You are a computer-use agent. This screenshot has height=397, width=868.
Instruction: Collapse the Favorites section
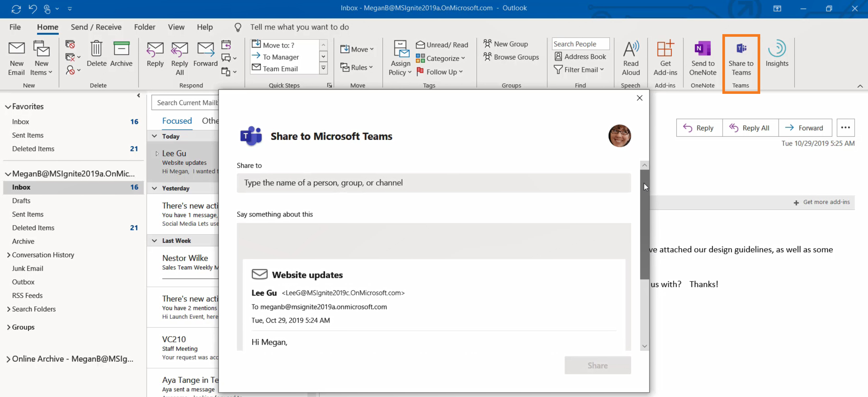(x=8, y=107)
